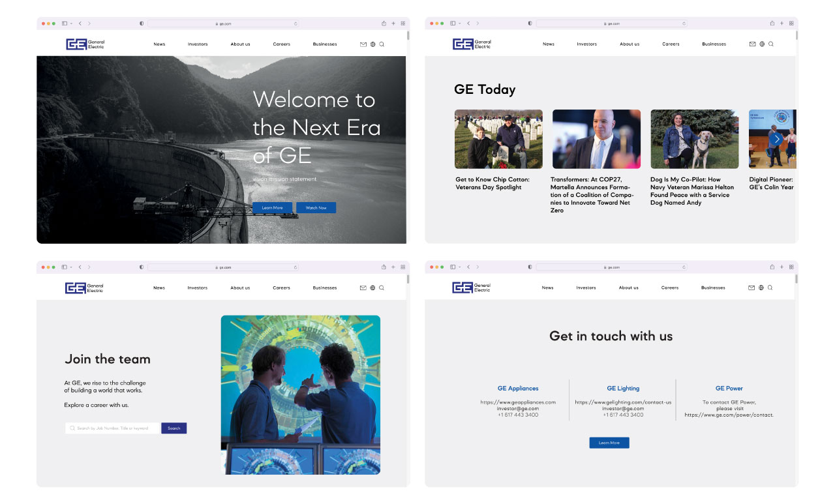Open the GE Lighting link
The image size is (835, 504).
coord(623,389)
